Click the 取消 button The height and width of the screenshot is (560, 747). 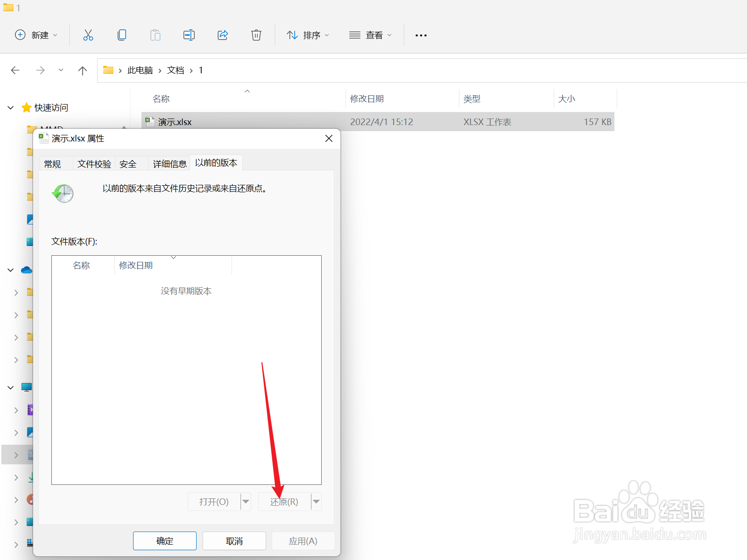(234, 541)
